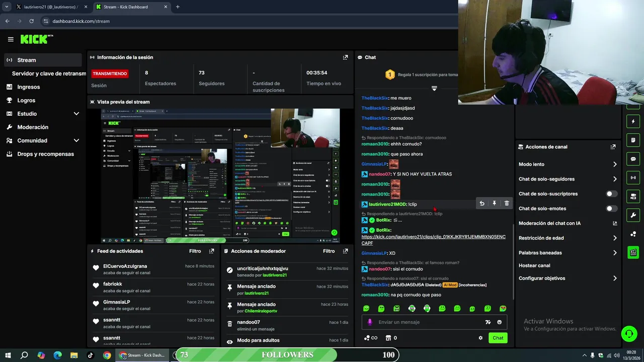Click the browser address bar
The image size is (644, 362).
tap(247, 21)
